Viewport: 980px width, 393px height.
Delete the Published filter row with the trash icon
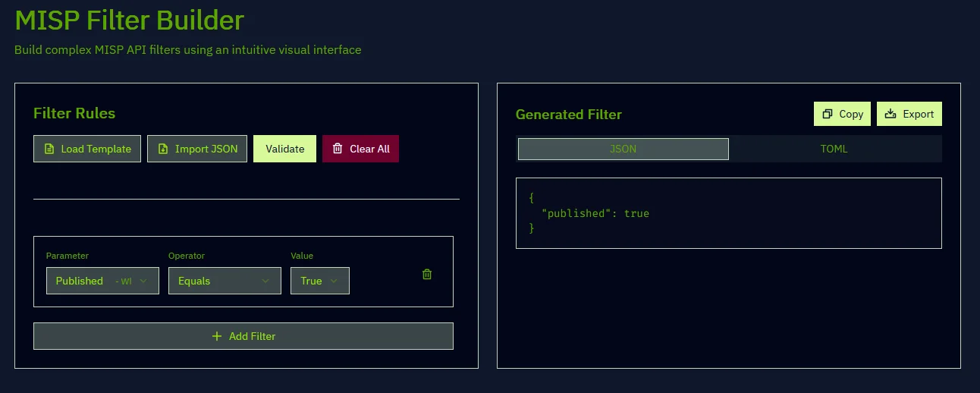[x=427, y=275]
